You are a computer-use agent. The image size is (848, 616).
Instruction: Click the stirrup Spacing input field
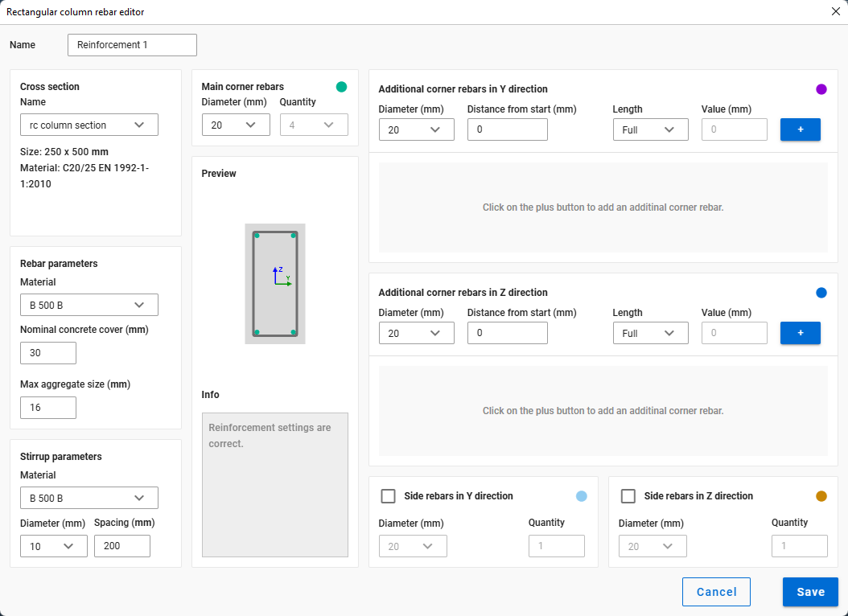click(x=121, y=546)
